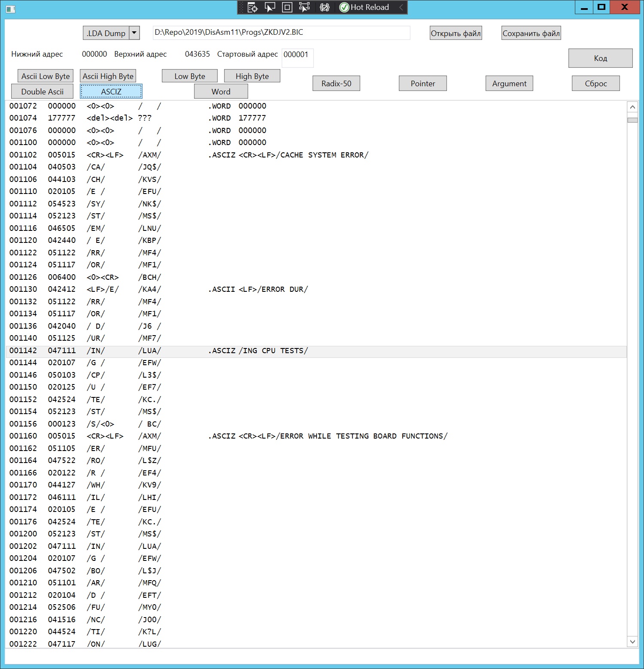Viewport: 644px width, 669px height.
Task: Click the binding diagnostics braces icon
Action: tap(325, 7)
